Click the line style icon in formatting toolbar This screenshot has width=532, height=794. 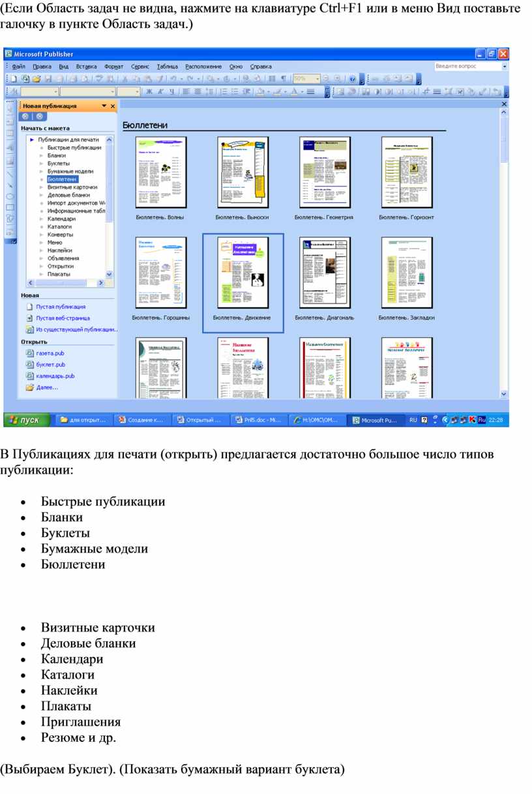pyautogui.click(x=310, y=92)
